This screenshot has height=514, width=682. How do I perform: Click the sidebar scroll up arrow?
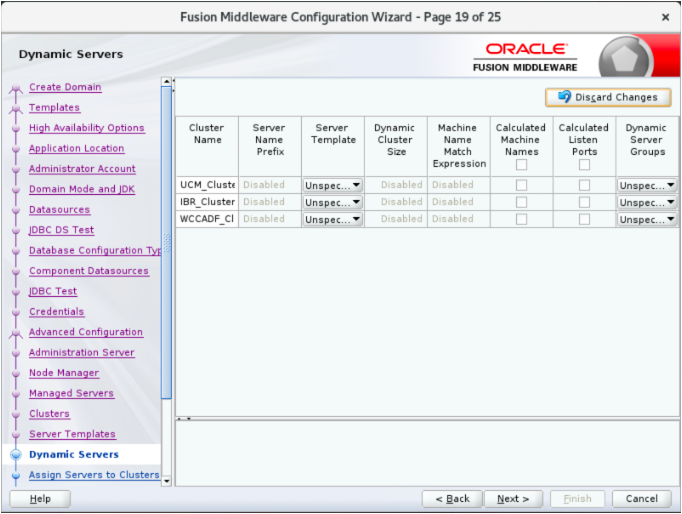(167, 82)
